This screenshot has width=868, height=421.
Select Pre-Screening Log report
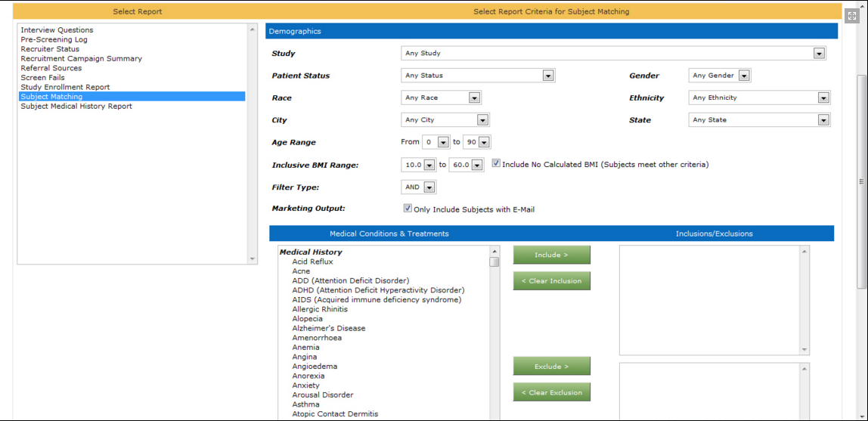(x=54, y=39)
